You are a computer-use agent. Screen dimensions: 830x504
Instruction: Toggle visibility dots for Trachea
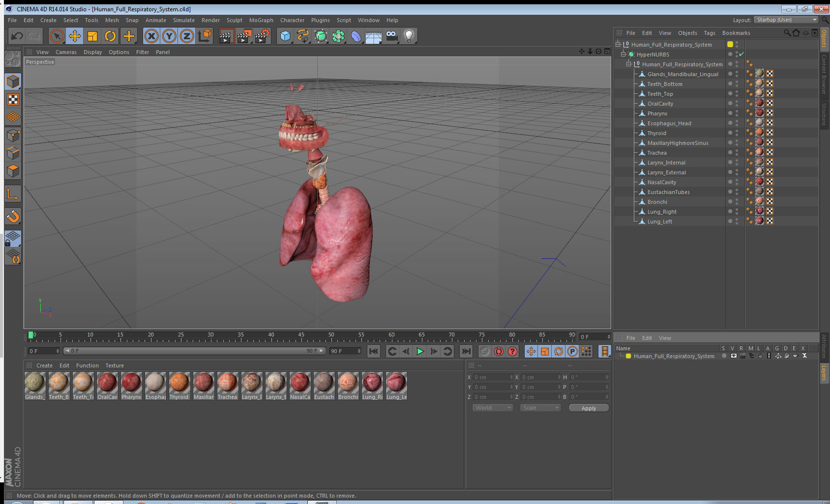point(737,153)
